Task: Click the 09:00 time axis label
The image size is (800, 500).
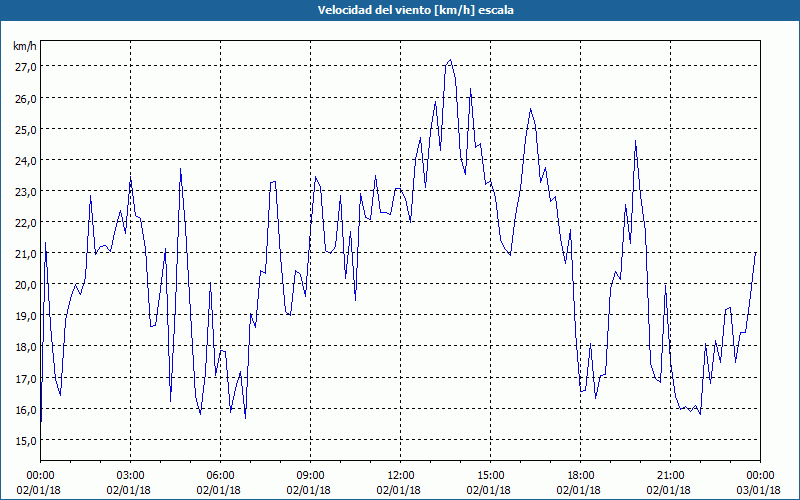Action: pos(310,476)
